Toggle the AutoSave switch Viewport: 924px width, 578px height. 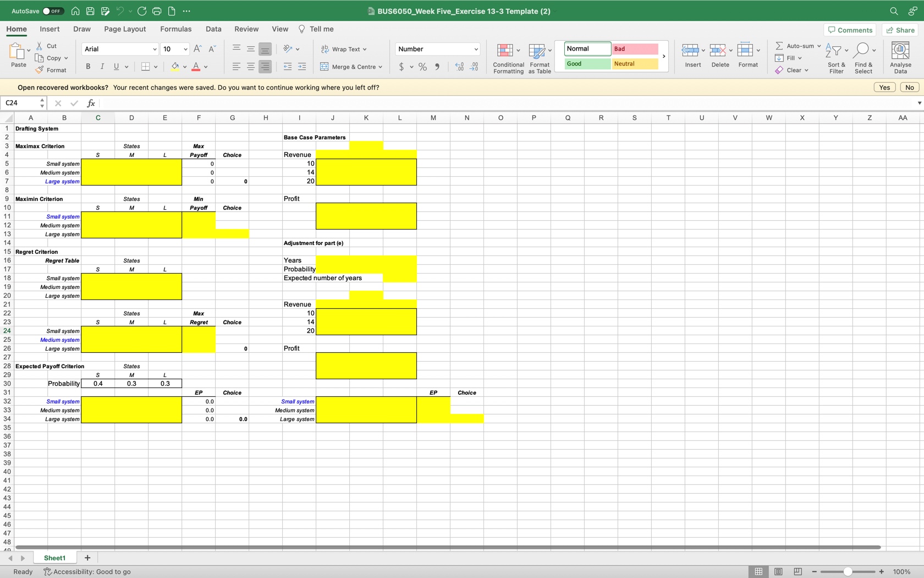53,11
